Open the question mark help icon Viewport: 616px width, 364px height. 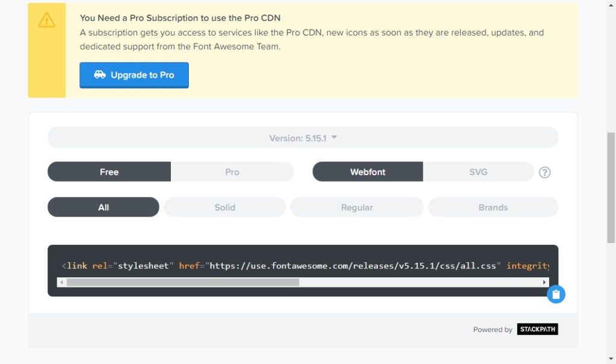pos(544,172)
